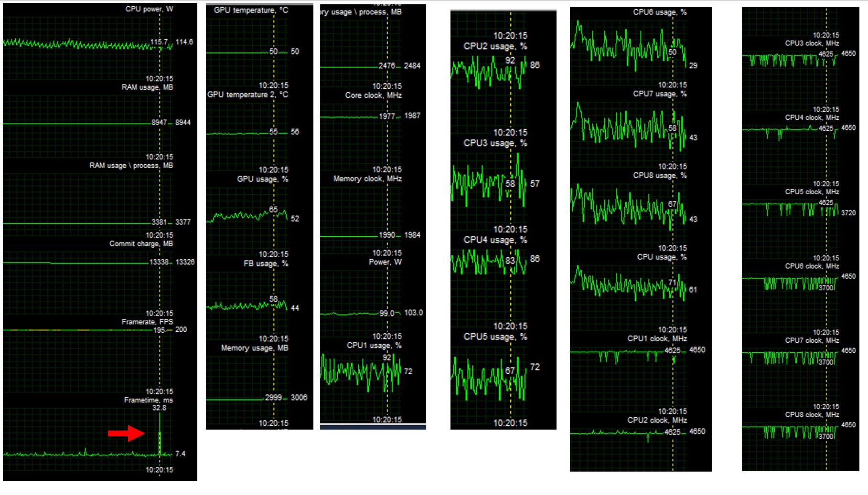868x495 pixels.
Task: Click the 8947 RAM usage value
Action: pyautogui.click(x=159, y=123)
